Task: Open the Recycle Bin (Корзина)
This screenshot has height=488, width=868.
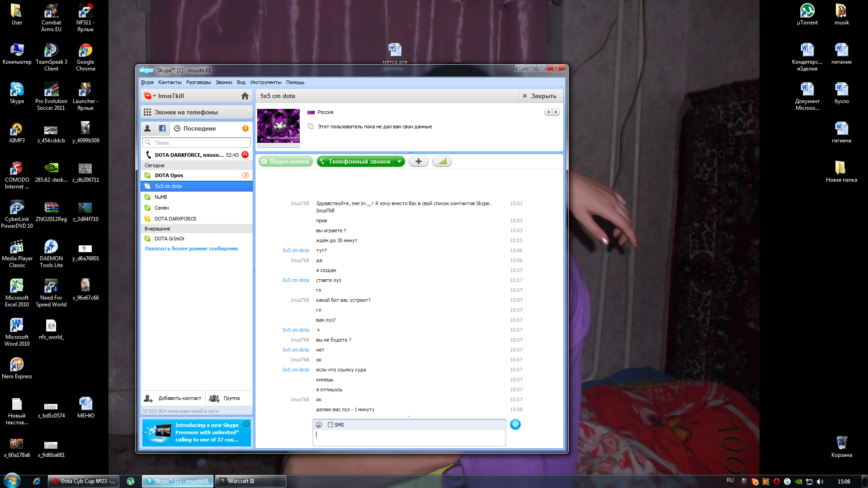Action: click(841, 446)
